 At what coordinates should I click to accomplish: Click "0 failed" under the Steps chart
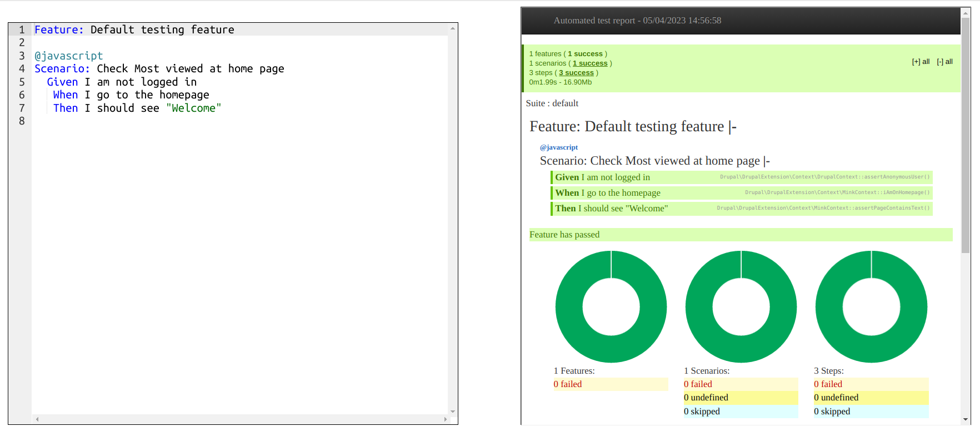[x=871, y=384]
